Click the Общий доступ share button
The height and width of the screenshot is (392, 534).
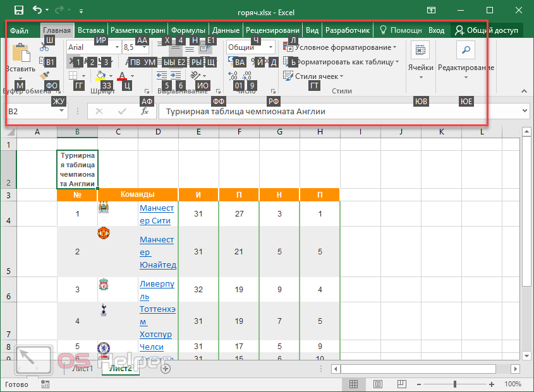click(487, 30)
